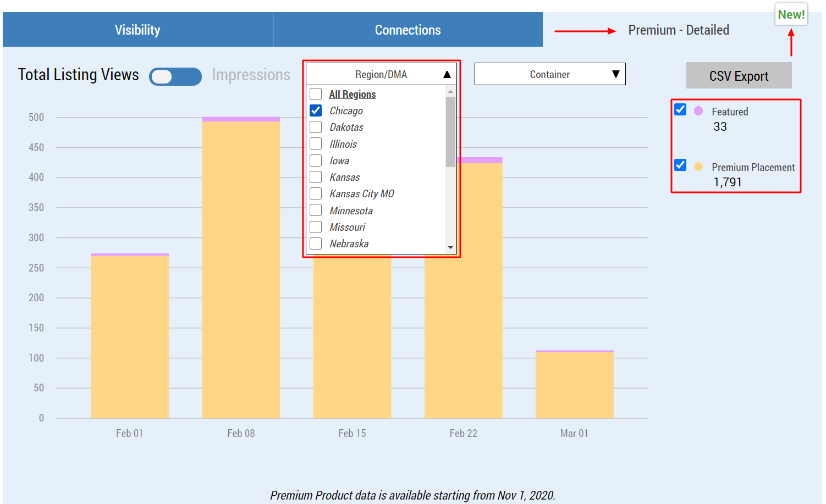This screenshot has height=504, width=826.
Task: Click the Feb 15 bar
Action: (x=352, y=337)
